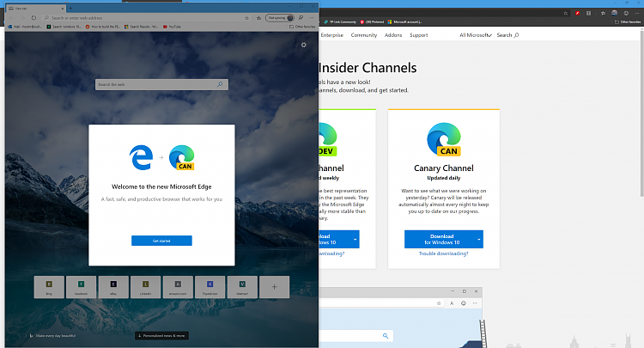Expand Canary download options arrow

(479, 239)
